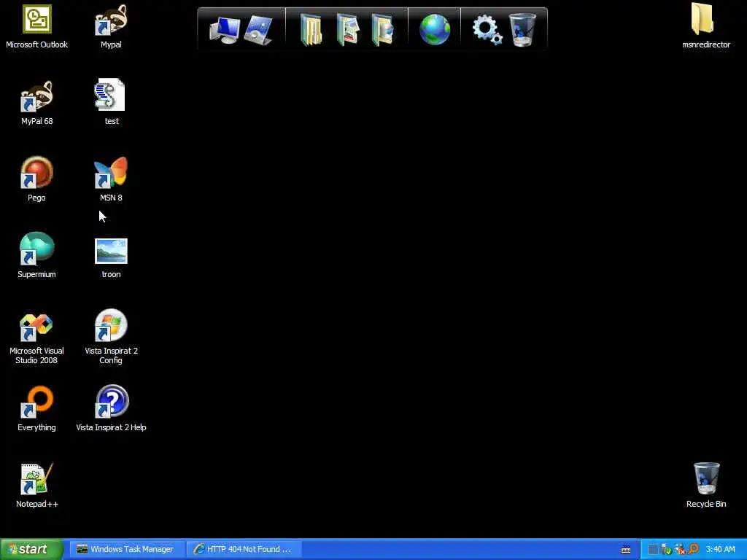Open the Microsoft Outlook desktop icon
747x560 pixels.
click(x=36, y=19)
